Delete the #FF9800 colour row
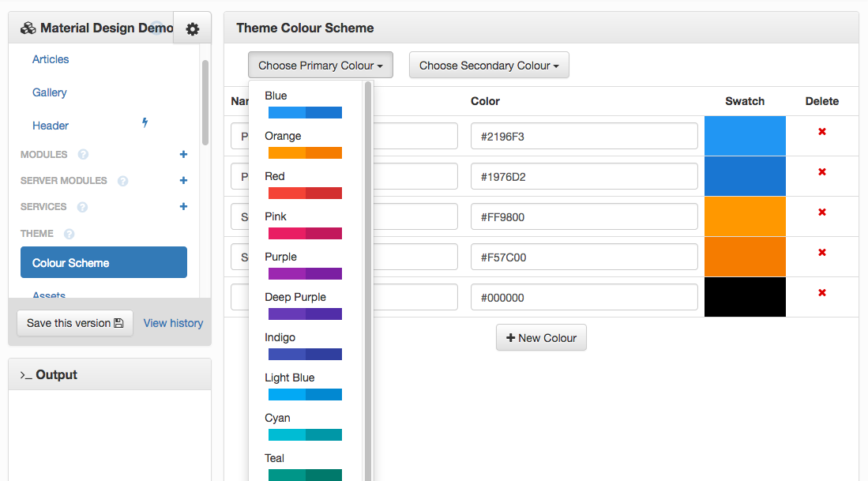 821,212
